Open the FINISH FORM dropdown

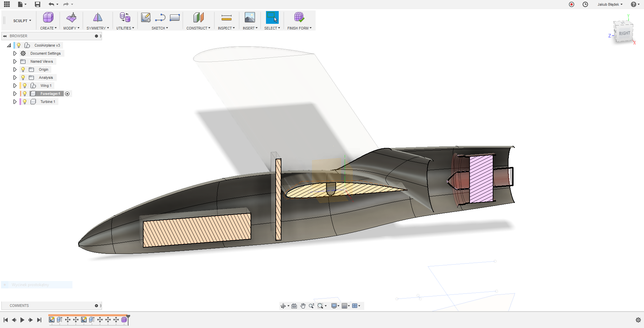pos(299,28)
